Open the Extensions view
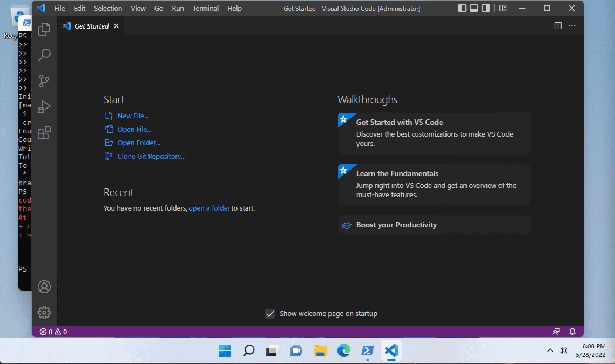615x364 pixels. point(44,133)
